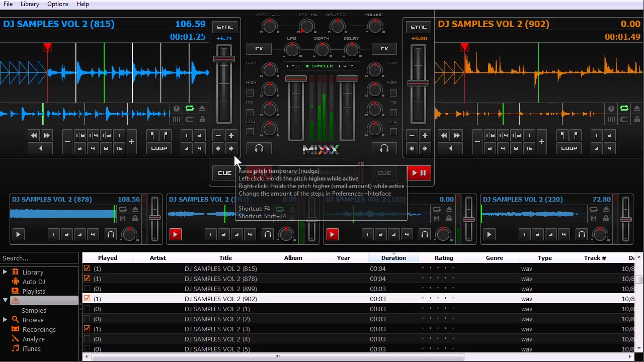Click left deck pitch slider handle
This screenshot has height=362, width=644.
point(224,59)
